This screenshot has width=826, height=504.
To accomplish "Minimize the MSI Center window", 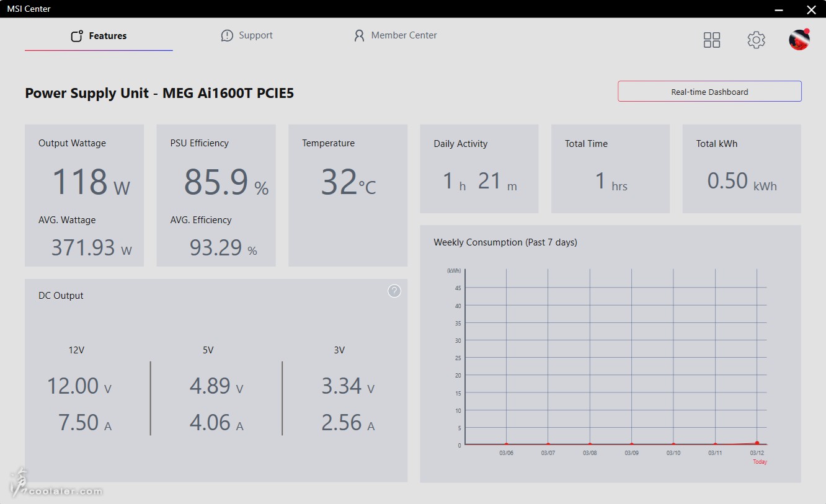I will pos(779,9).
